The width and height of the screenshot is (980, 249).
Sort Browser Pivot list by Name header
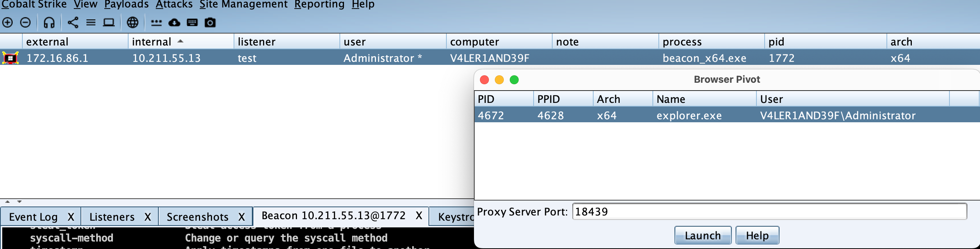705,99
